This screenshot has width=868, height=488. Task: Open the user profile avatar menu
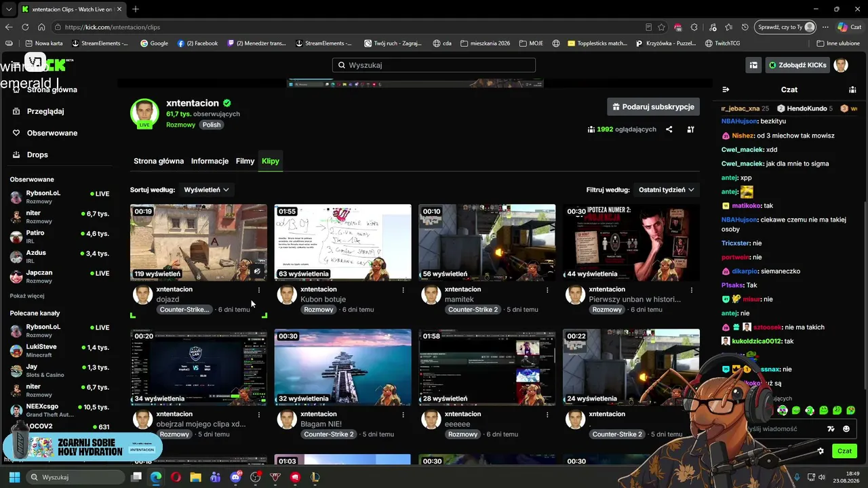point(841,65)
